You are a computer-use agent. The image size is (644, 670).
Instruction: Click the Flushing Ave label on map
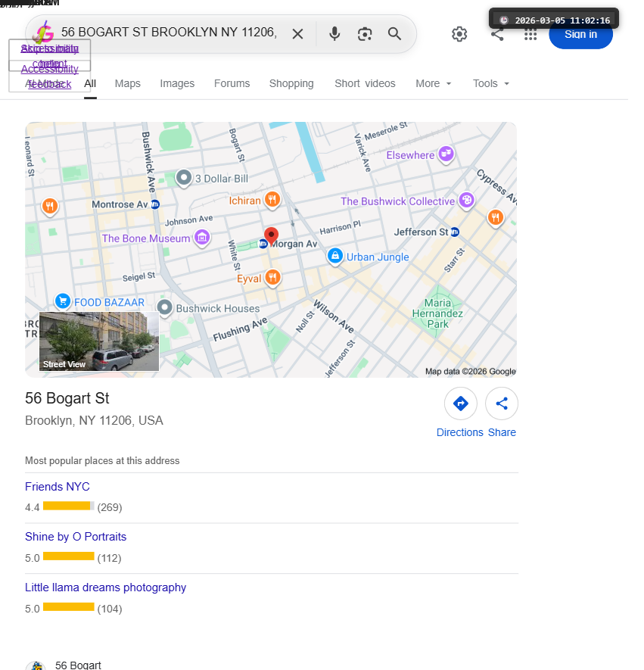pyautogui.click(x=240, y=329)
